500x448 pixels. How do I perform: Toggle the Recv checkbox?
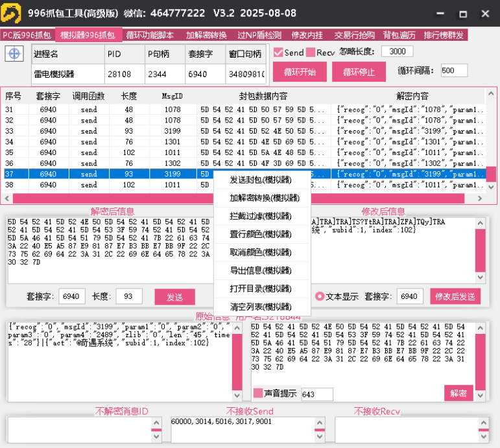tap(311, 52)
